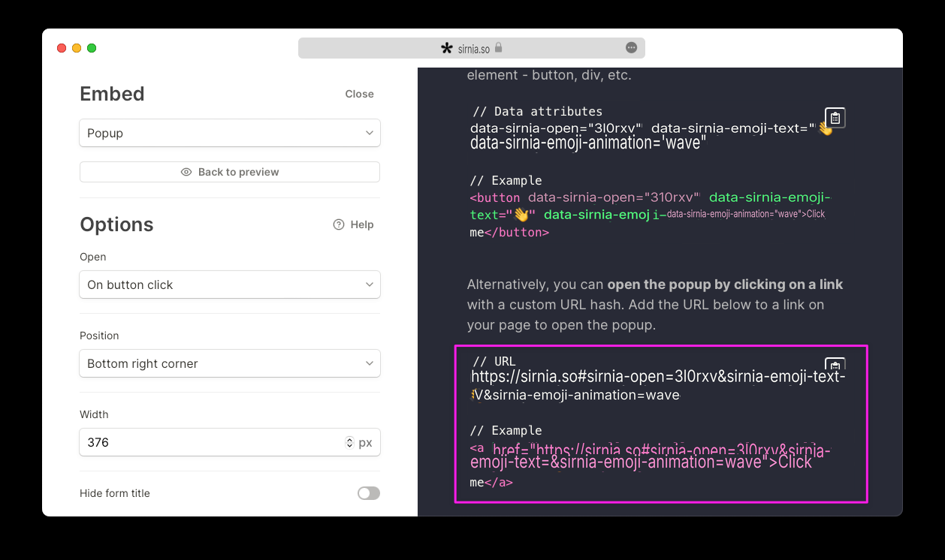Click the data-sirnia-emoji-animation='wave' line
Image resolution: width=945 pixels, height=560 pixels.
(588, 143)
